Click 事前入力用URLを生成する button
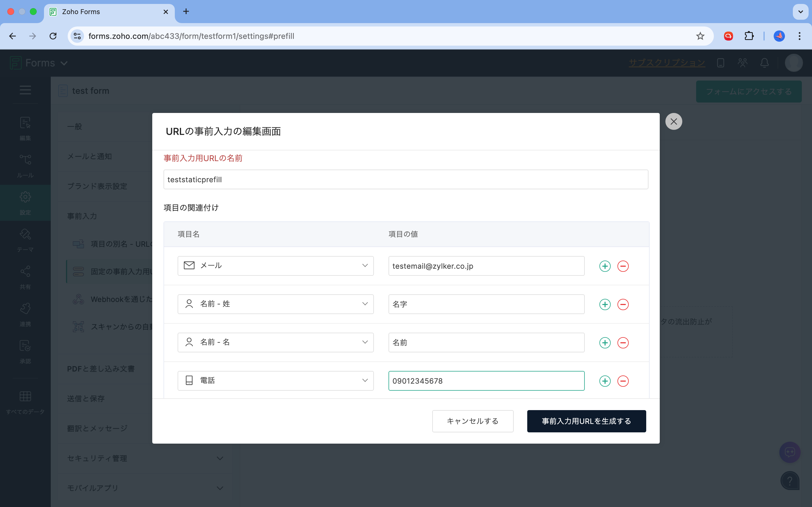Viewport: 812px width, 507px height. point(586,421)
